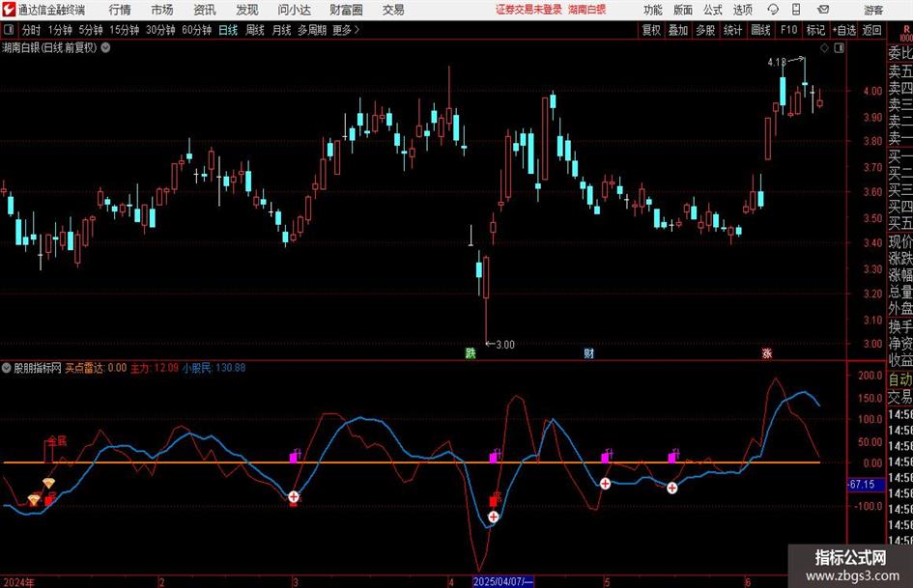Switch to 30分钟 period tab

[x=160, y=30]
